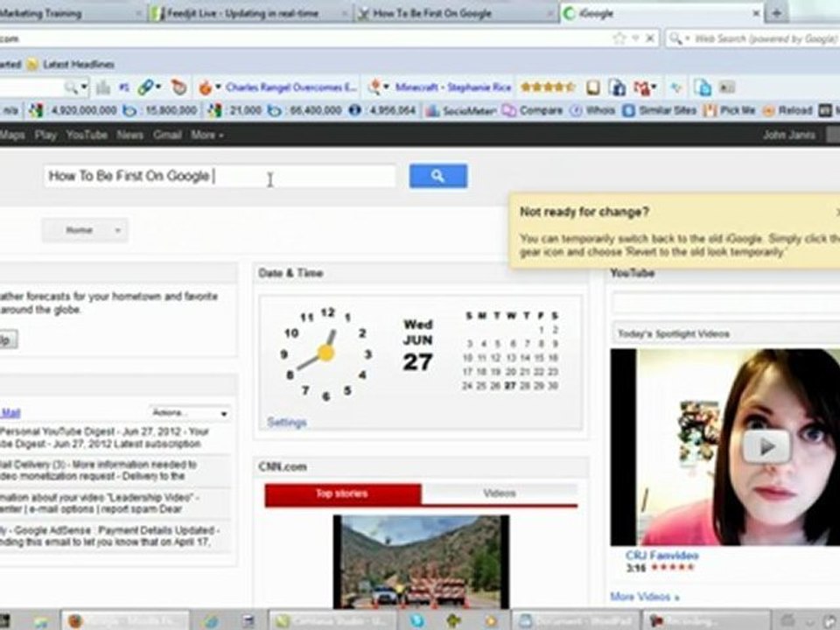Open the More menu in black Google bar
This screenshot has height=630, width=840.
206,135
